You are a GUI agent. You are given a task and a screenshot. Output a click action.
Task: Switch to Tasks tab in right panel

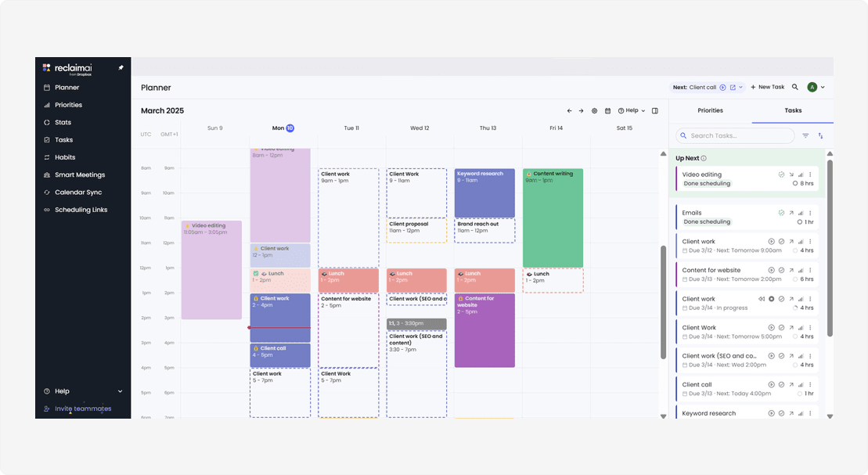pos(793,110)
